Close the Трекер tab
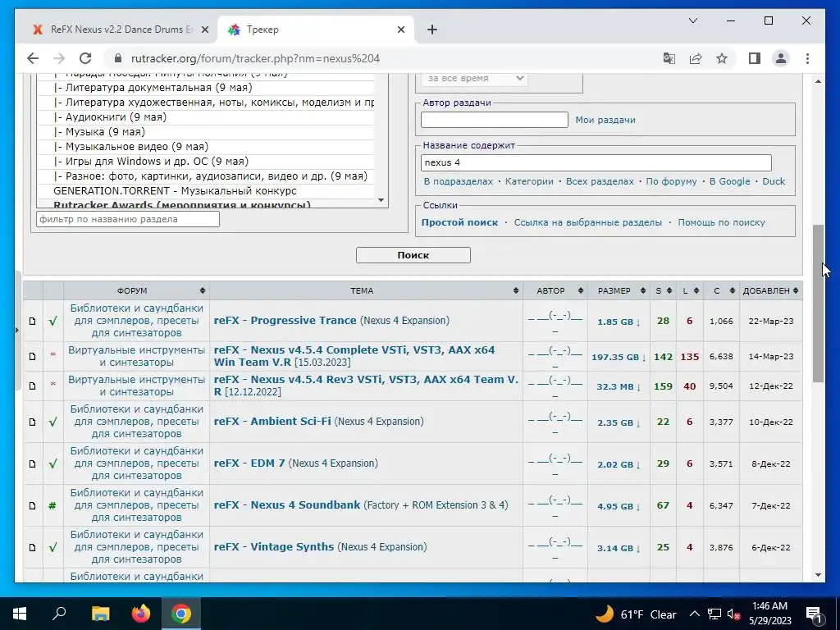The height and width of the screenshot is (630, 840). (x=400, y=30)
